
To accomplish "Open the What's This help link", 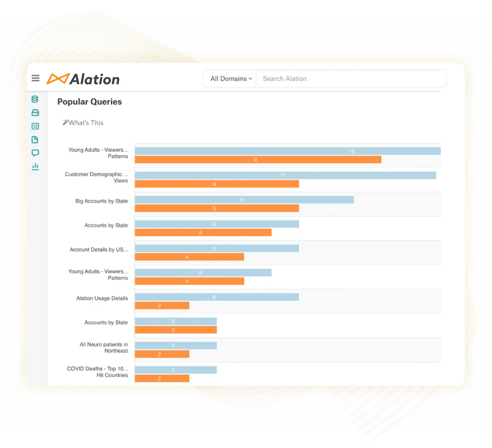I will click(x=86, y=123).
